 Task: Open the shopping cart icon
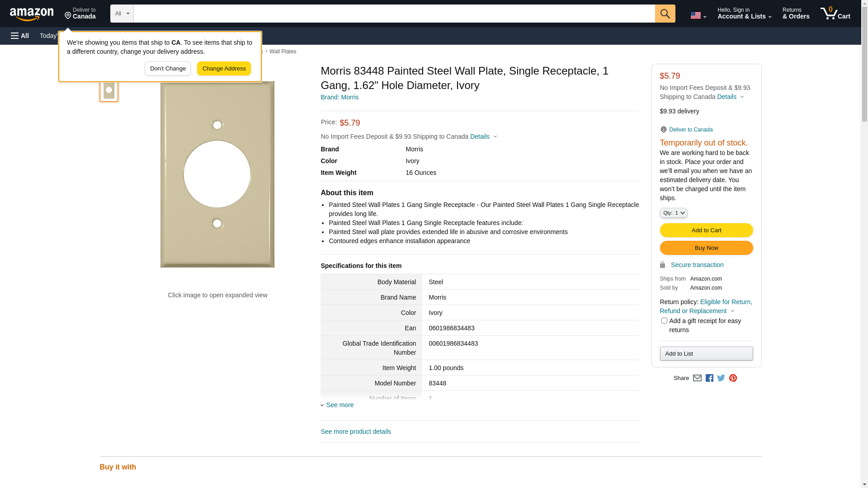click(x=835, y=14)
